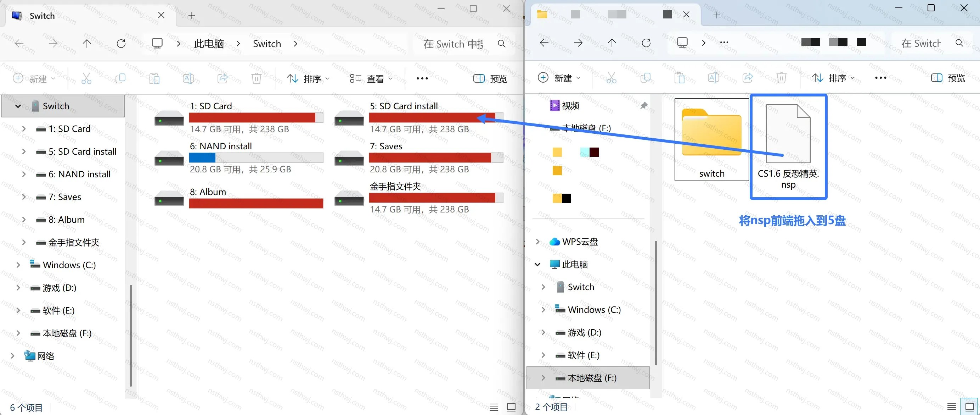Select 7: Saves in left tree

65,197
